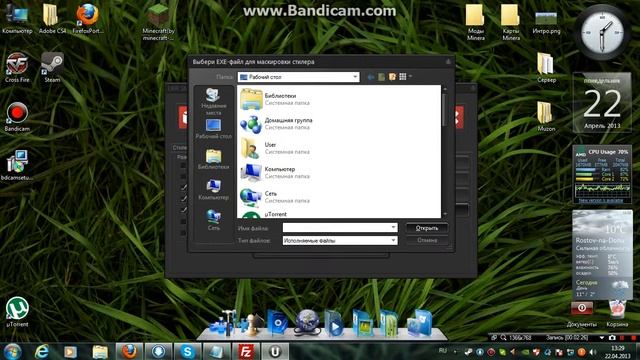Go up one folder level in file dialog
The image size is (640, 360).
point(381,77)
